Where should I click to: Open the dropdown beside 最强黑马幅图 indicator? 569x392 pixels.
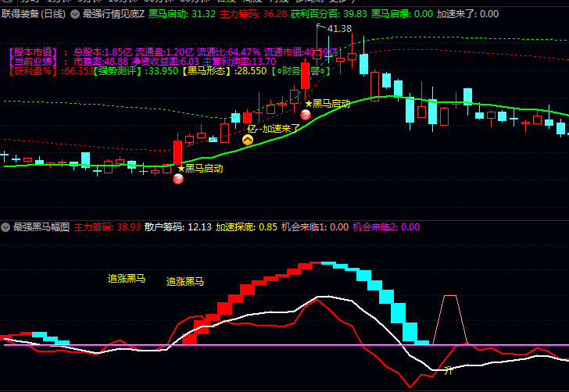click(x=5, y=227)
